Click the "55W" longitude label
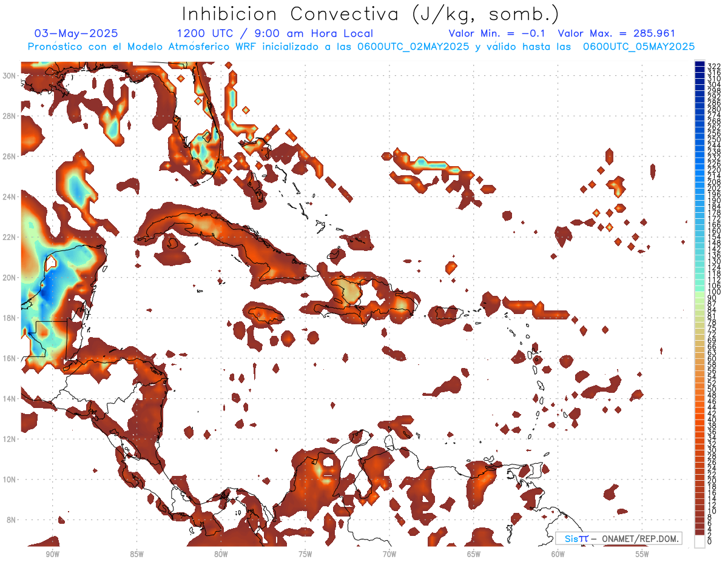This screenshot has height=562, width=728. [x=642, y=554]
